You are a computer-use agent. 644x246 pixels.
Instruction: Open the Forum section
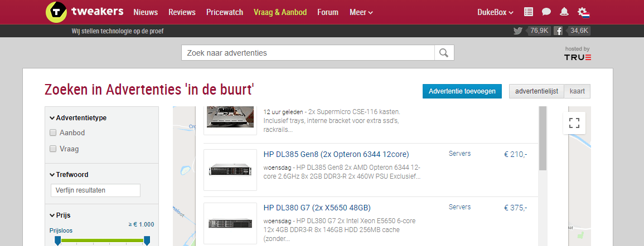(x=328, y=12)
